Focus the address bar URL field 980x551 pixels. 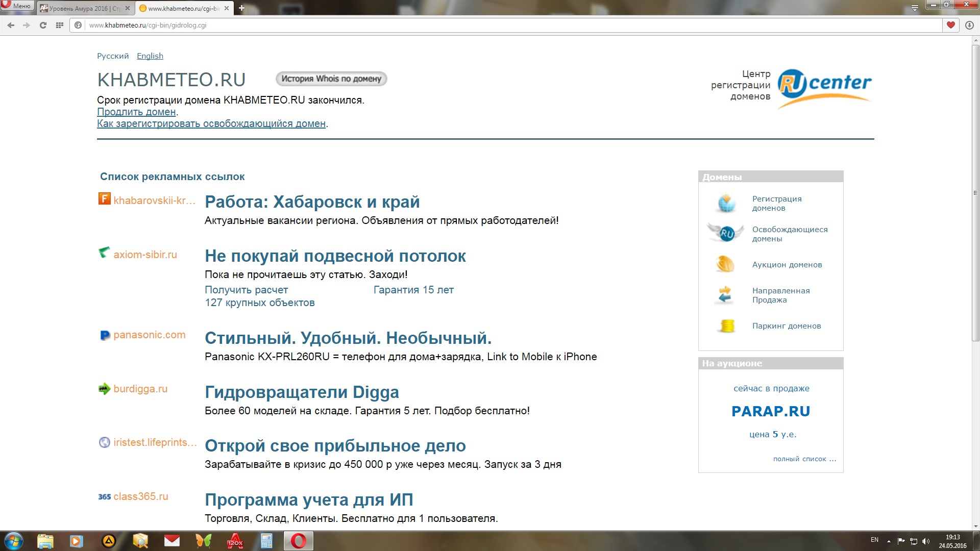coord(510,25)
